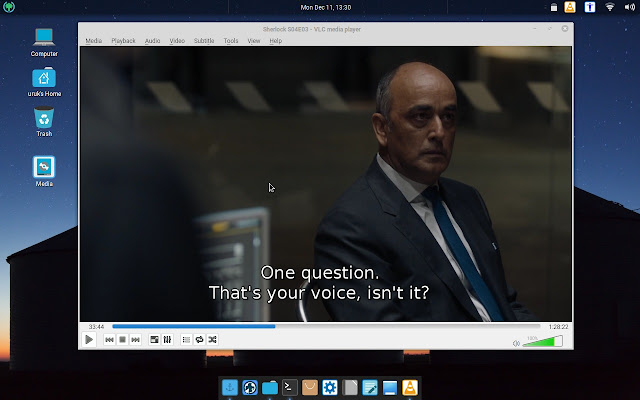This screenshot has width=640, height=400.
Task: Open the View menu
Action: coord(253,41)
